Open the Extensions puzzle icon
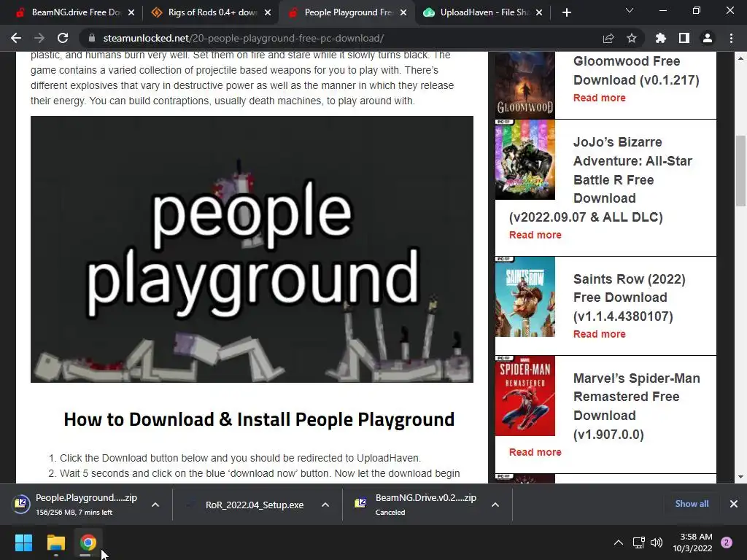The image size is (747, 560). pyautogui.click(x=660, y=38)
